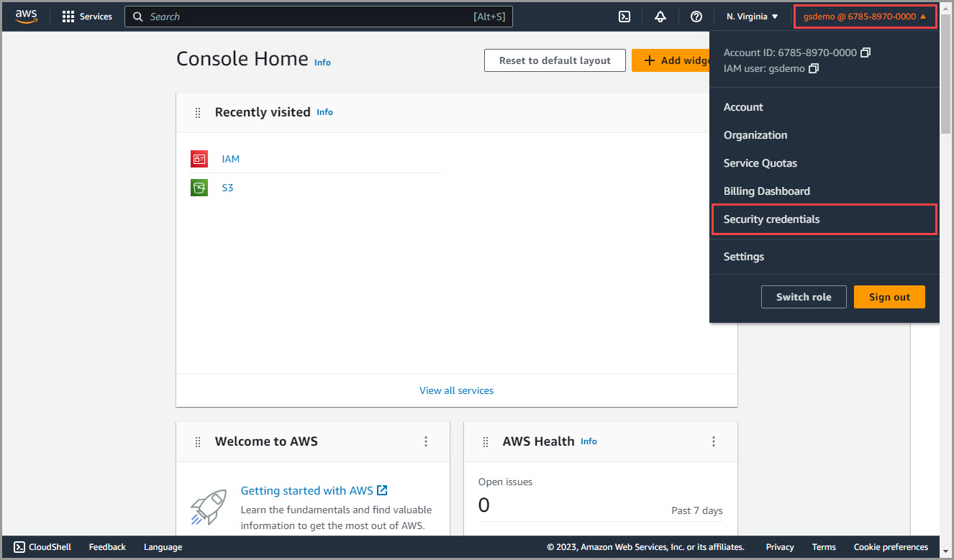Open Welcome to AWS widget options menu
954x560 pixels.
(x=426, y=441)
